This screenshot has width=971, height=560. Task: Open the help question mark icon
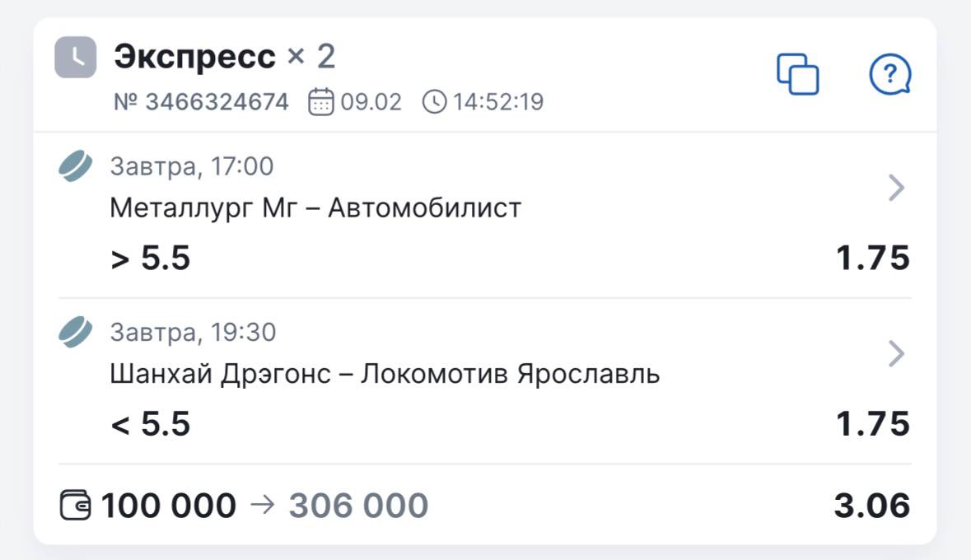click(x=890, y=75)
